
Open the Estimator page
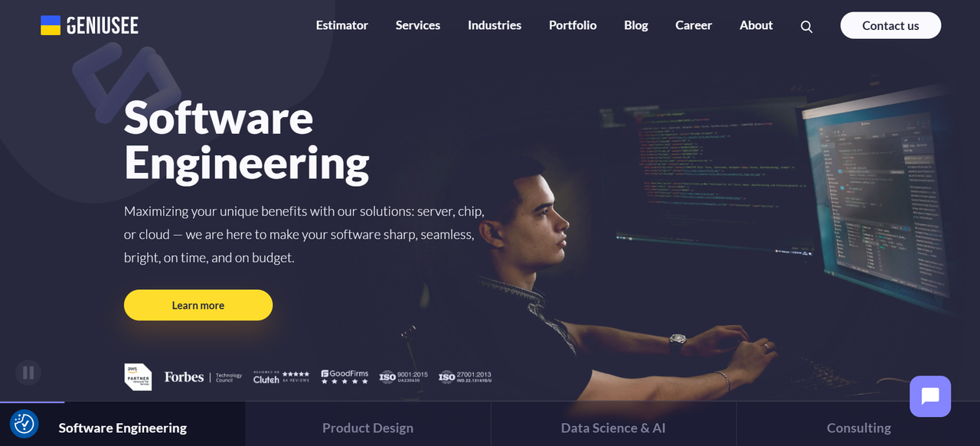[342, 25]
